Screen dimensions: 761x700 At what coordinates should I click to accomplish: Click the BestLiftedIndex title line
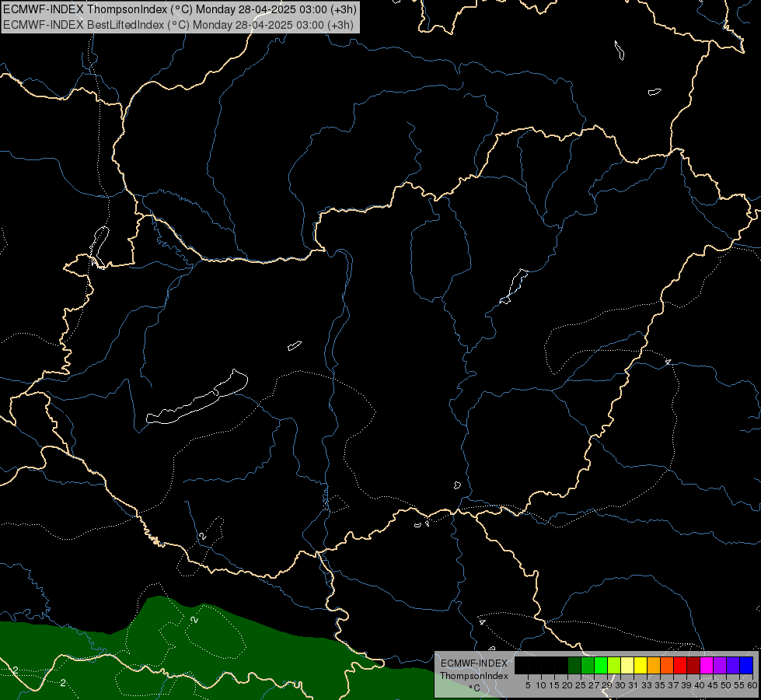pos(178,25)
